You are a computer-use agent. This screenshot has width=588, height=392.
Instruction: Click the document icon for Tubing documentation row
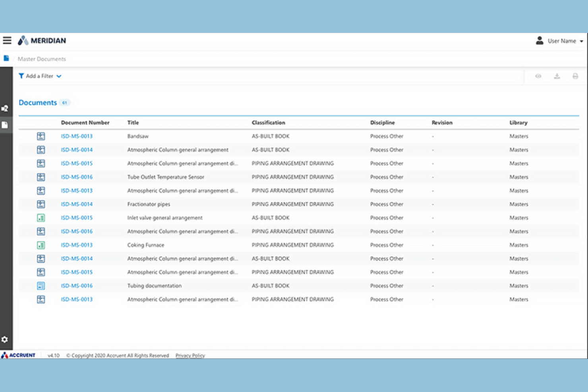coord(41,286)
